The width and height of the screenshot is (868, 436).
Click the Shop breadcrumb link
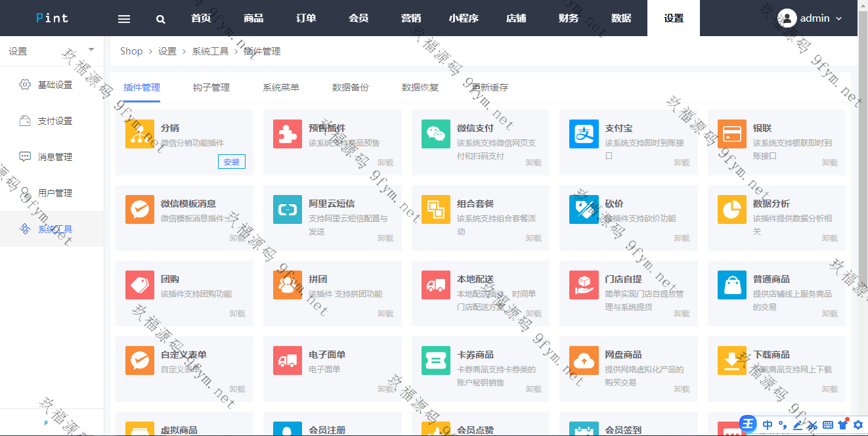(x=131, y=51)
